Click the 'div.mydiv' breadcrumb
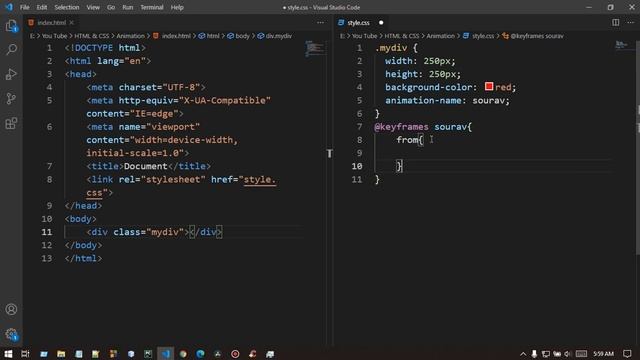The image size is (640, 360). pos(279,36)
